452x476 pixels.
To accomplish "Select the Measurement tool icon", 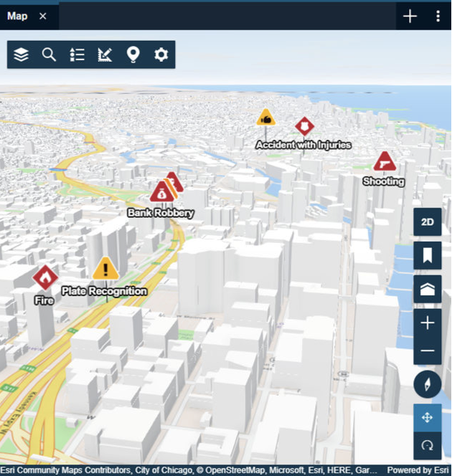I will tap(105, 54).
